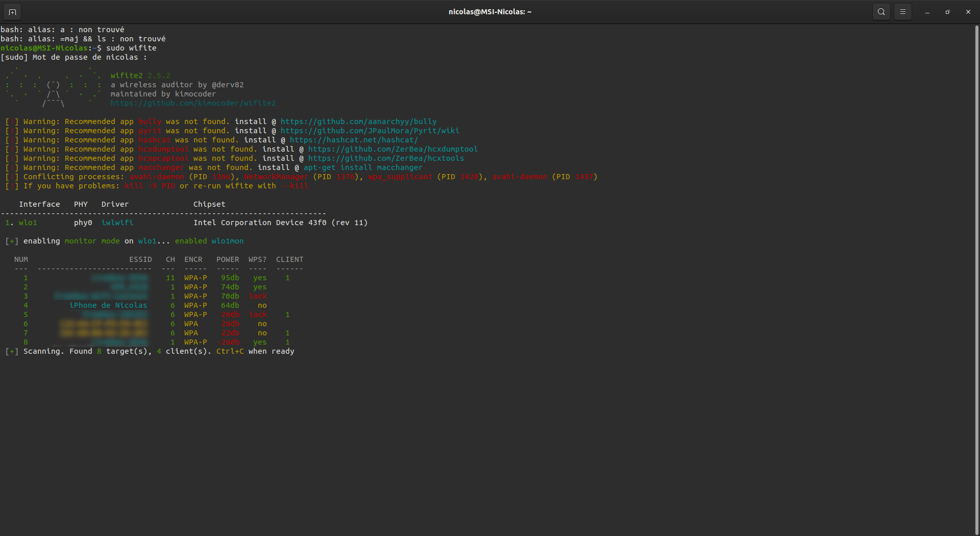Open the JPaulMora Pyrit wiki link
This screenshot has height=536, width=980.
coord(370,131)
